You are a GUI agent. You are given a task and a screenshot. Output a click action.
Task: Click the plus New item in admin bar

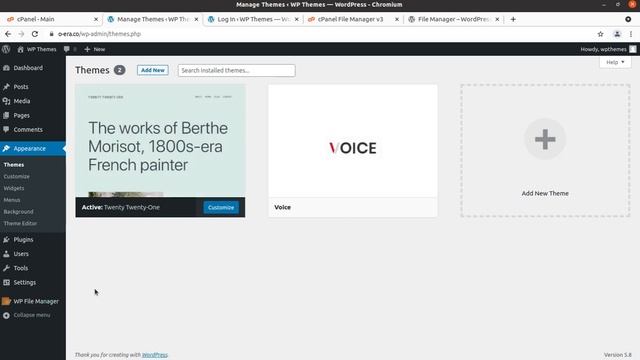coord(95,49)
